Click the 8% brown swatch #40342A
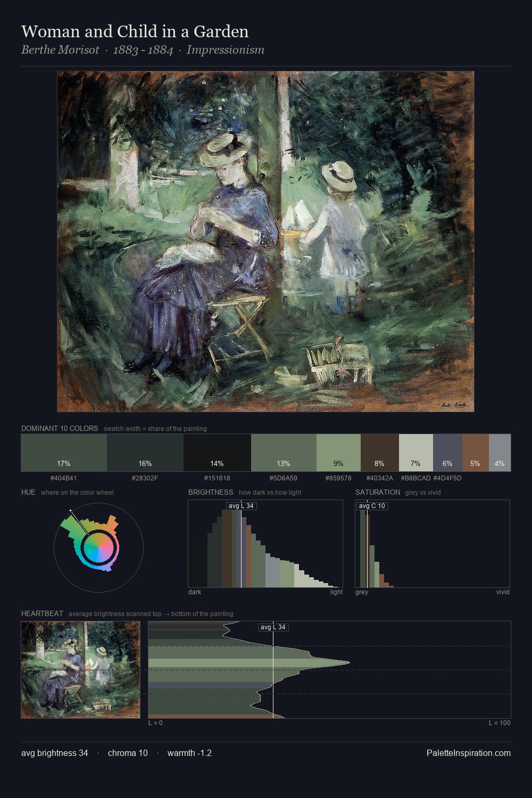 pyautogui.click(x=379, y=453)
